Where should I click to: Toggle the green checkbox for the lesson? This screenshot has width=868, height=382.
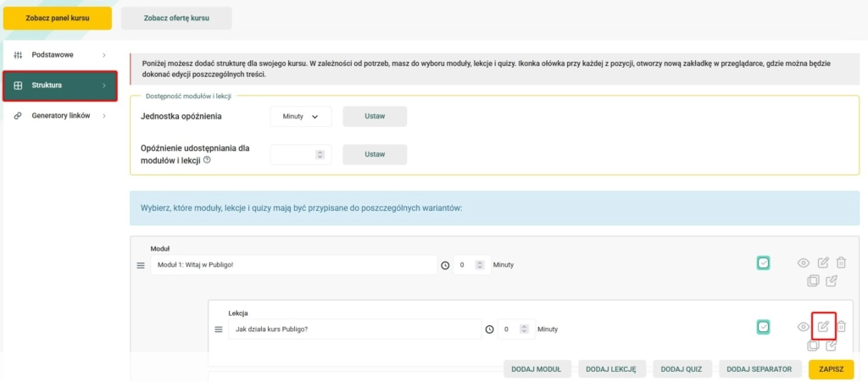pos(764,327)
